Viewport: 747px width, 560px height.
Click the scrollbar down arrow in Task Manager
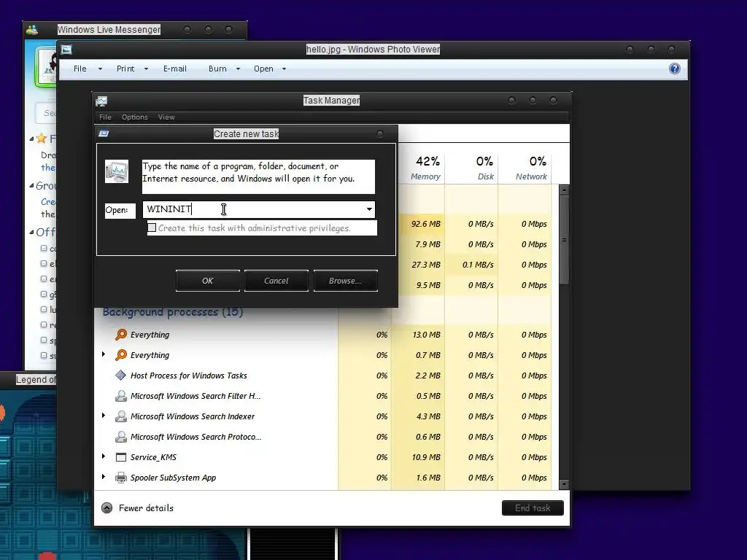tap(564, 485)
